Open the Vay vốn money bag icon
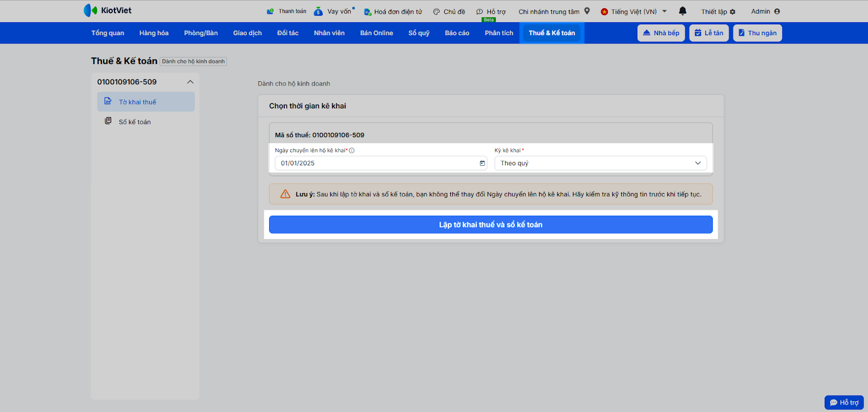The image size is (868, 412). (318, 11)
